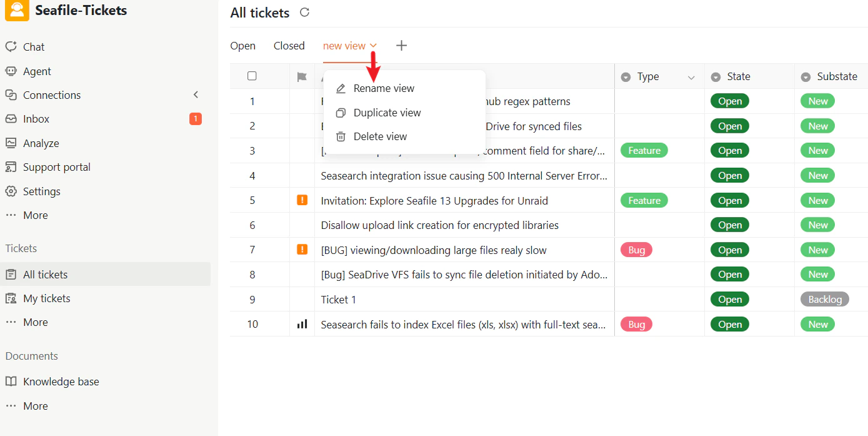Image resolution: width=868 pixels, height=436 pixels.
Task: Click row number 6 cell
Action: tap(252, 225)
